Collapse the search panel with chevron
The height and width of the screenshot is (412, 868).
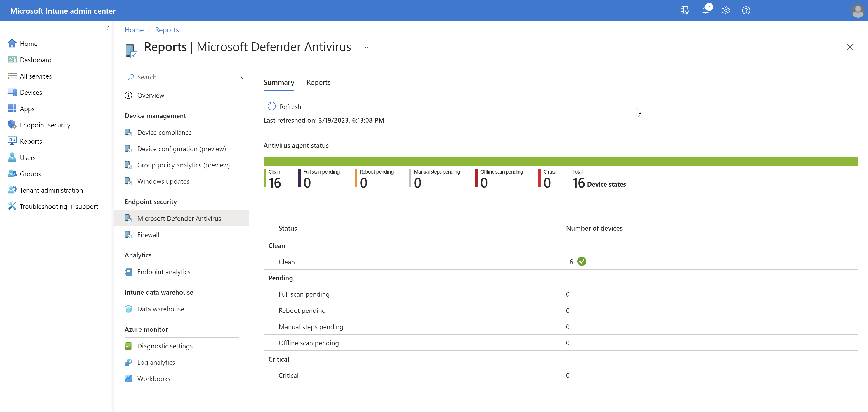coord(241,77)
